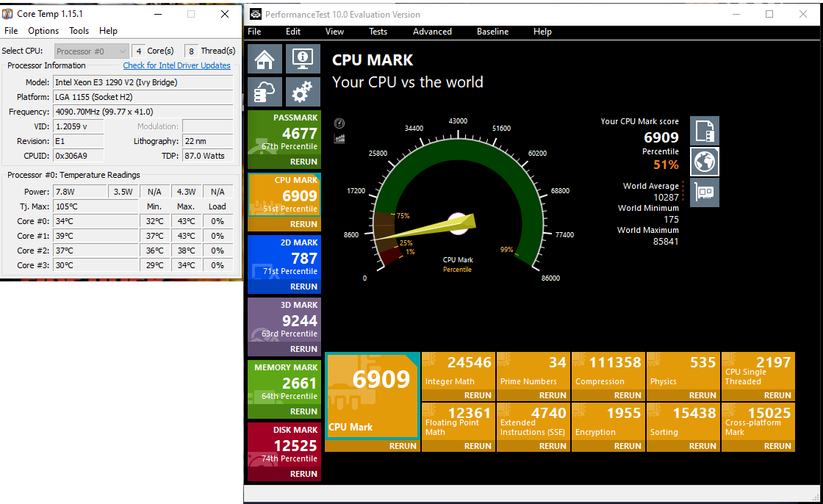
Task: Select the Memory Mark 2661 tile
Action: [284, 383]
